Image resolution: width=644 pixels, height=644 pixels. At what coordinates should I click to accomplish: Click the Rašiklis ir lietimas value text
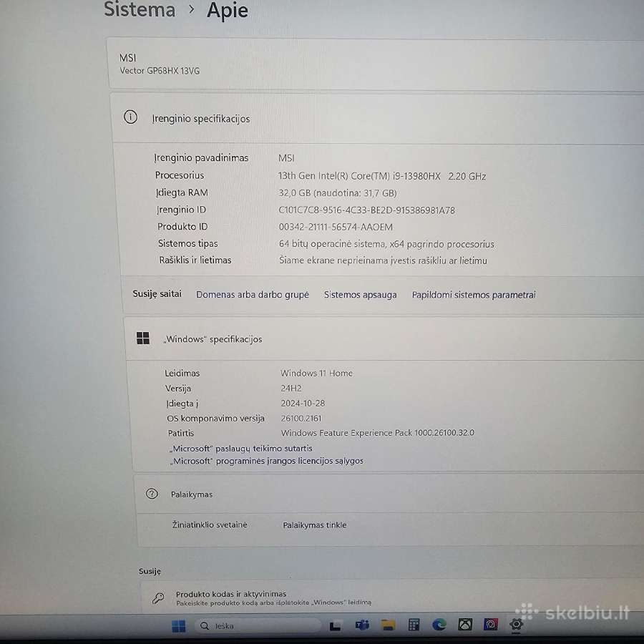tap(383, 260)
